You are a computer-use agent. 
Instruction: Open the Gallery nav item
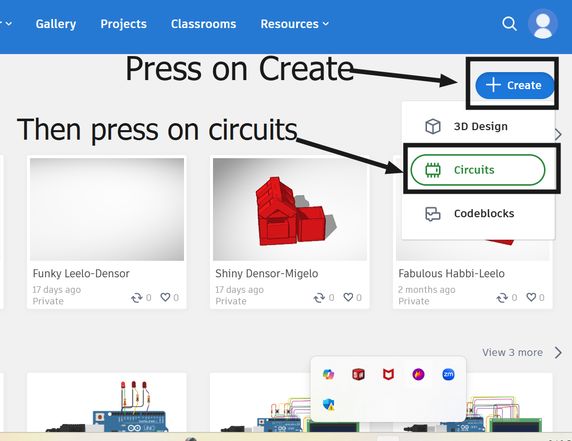coord(56,24)
